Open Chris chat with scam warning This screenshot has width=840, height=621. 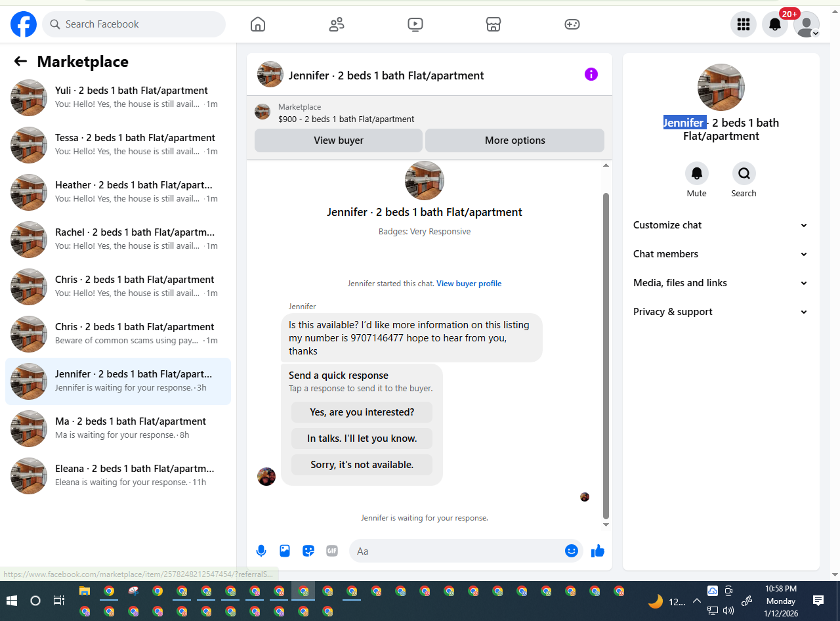118,334
